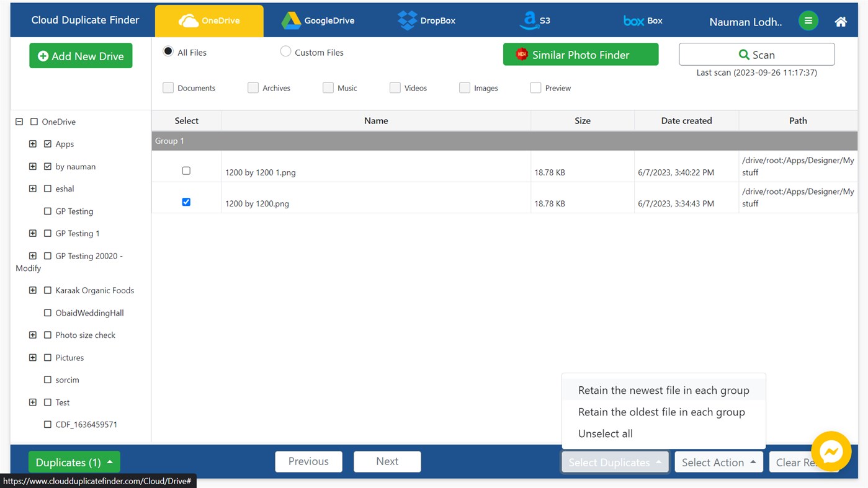Collapse the OneDrive folder tree
This screenshot has width=868, height=488.
point(19,122)
